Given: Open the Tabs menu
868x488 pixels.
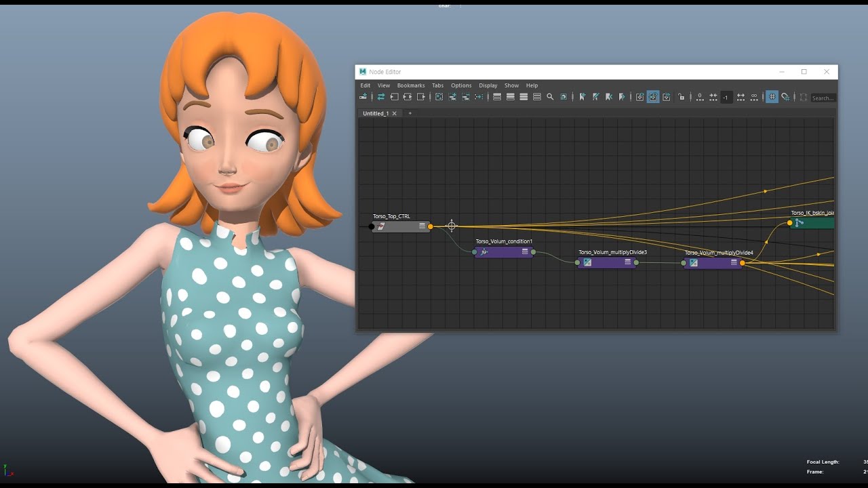Looking at the screenshot, I should [x=437, y=85].
